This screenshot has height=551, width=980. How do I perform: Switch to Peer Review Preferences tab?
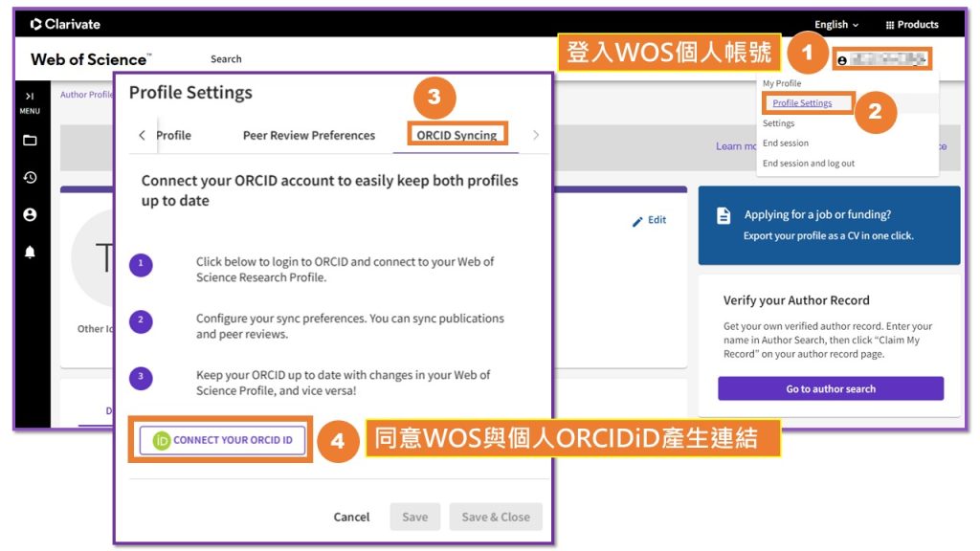tap(309, 135)
